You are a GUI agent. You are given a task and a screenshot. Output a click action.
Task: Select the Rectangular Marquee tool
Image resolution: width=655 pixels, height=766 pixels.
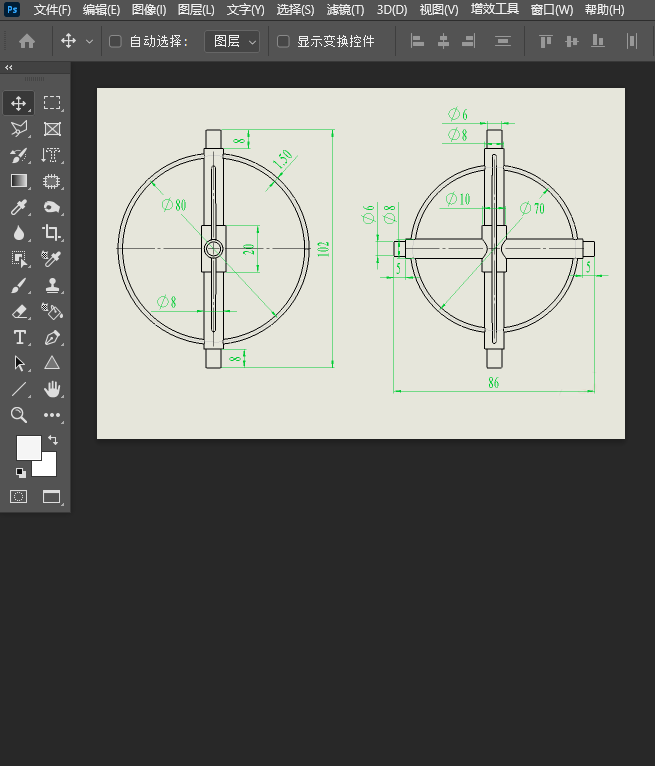click(52, 103)
